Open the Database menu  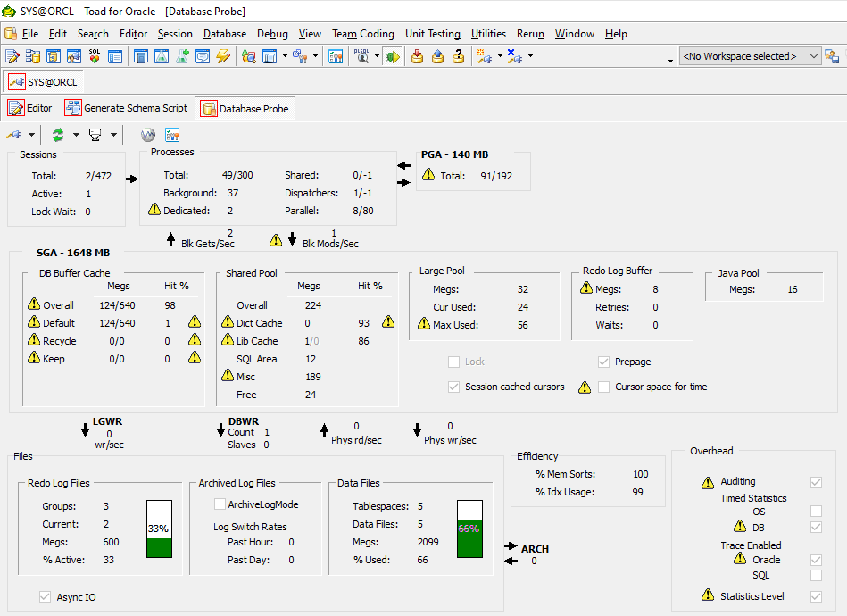225,34
